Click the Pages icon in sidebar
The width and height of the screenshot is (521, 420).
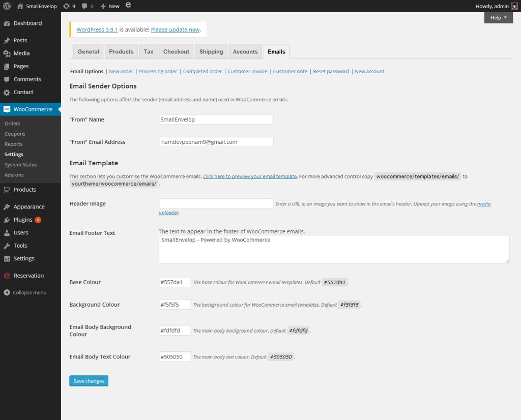7,67
